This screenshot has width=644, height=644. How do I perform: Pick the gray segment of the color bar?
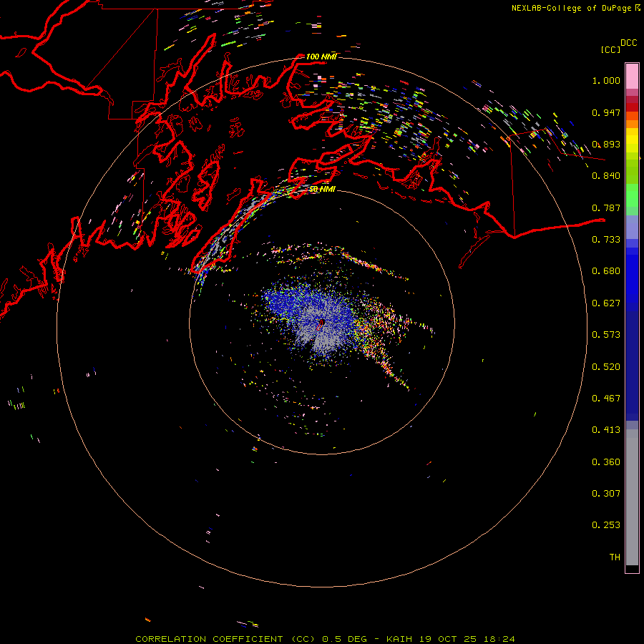pos(632,497)
